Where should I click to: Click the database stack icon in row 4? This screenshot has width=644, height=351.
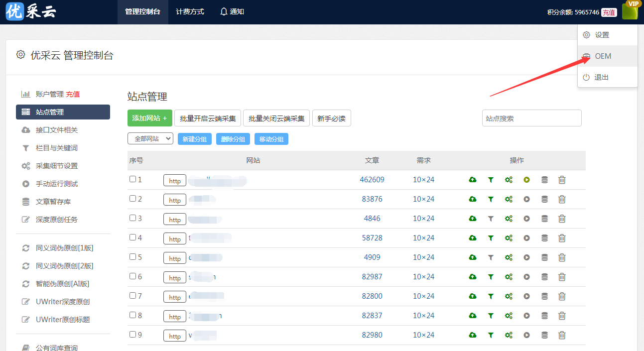[x=544, y=238]
